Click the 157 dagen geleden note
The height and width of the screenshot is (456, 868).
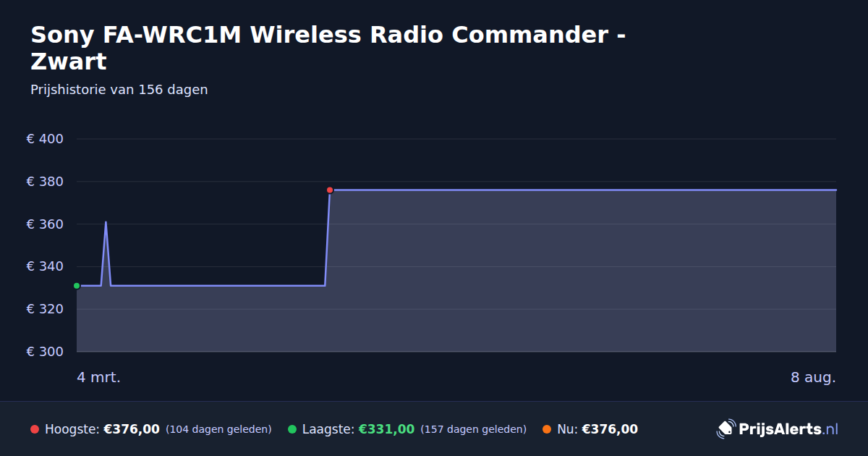click(x=473, y=429)
